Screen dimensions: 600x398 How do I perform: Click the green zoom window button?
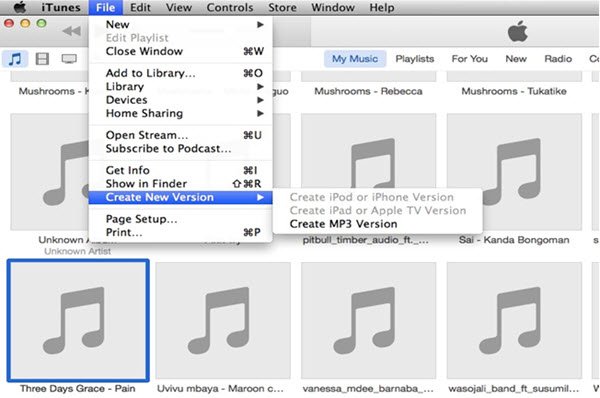click(x=41, y=23)
